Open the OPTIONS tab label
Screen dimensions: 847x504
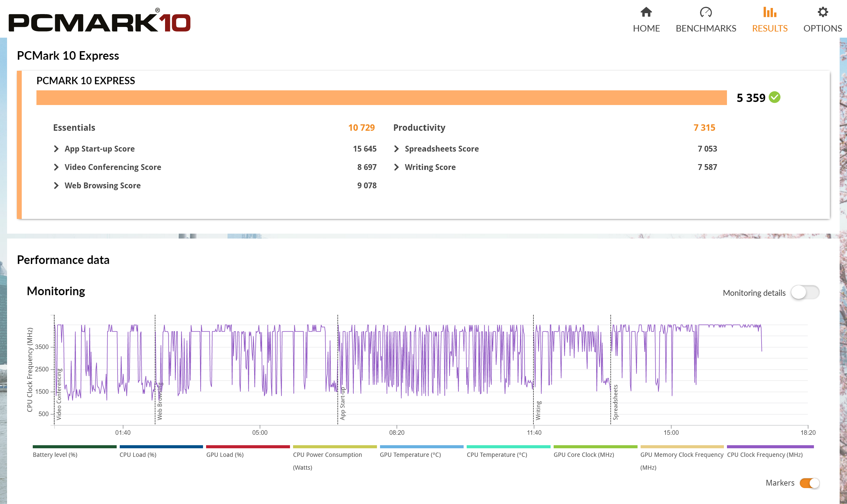tap(823, 28)
